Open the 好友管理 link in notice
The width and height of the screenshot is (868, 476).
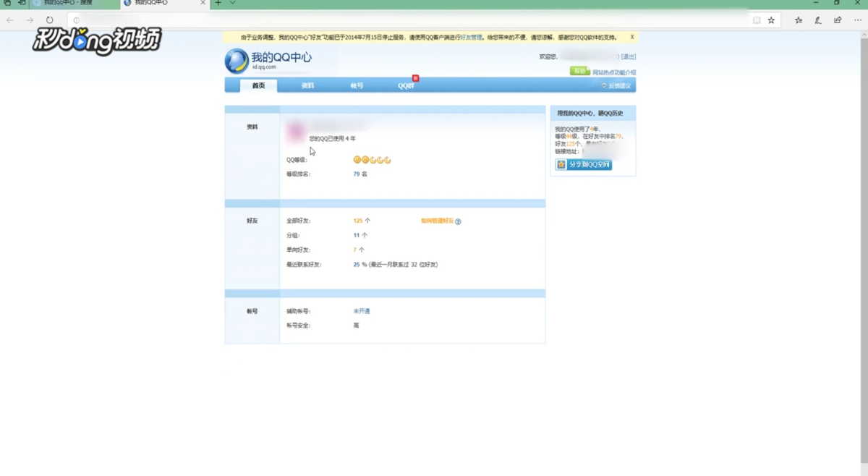tap(471, 38)
